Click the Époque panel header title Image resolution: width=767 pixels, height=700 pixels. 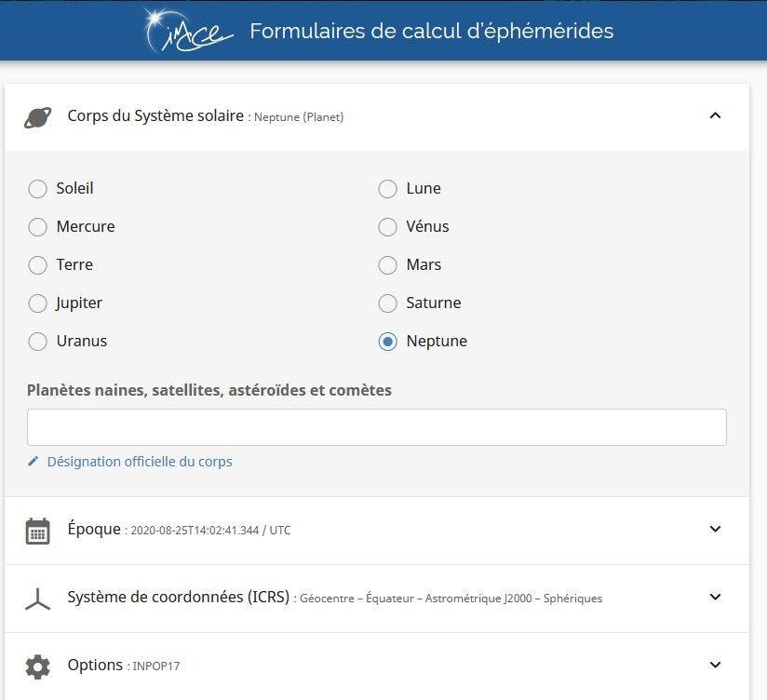94,529
